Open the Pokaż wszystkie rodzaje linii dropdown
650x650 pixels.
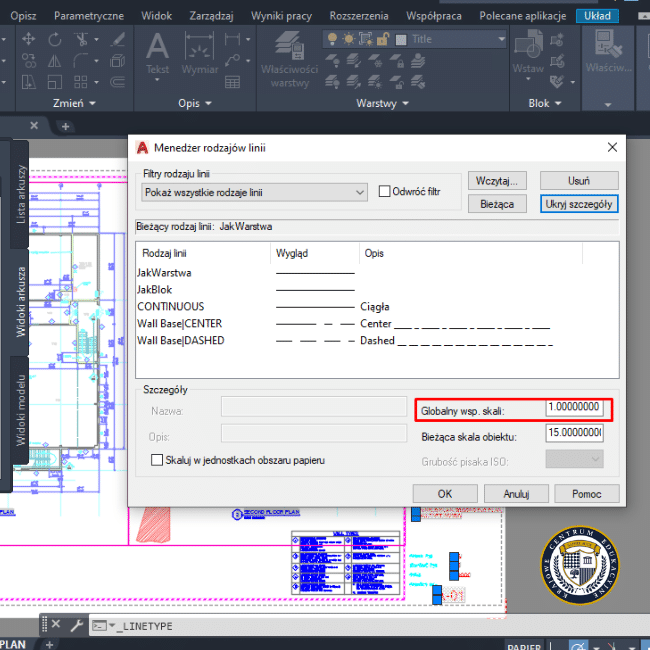[x=254, y=193]
